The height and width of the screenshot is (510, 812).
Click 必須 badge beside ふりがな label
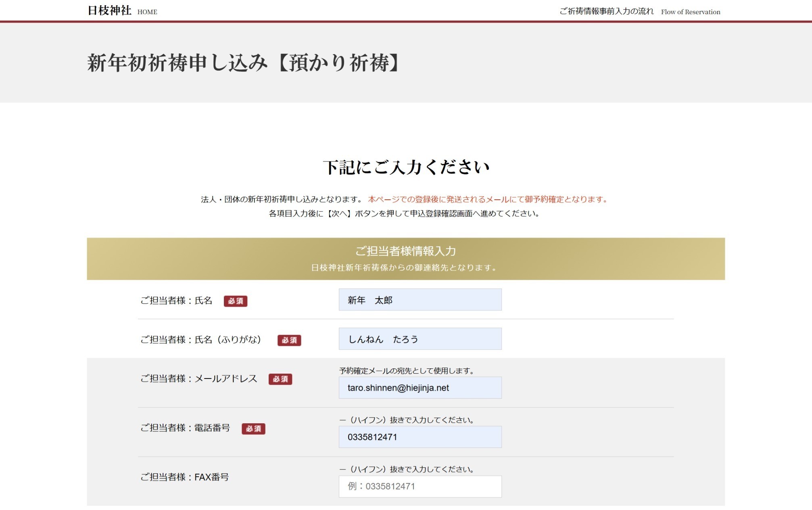coord(289,340)
